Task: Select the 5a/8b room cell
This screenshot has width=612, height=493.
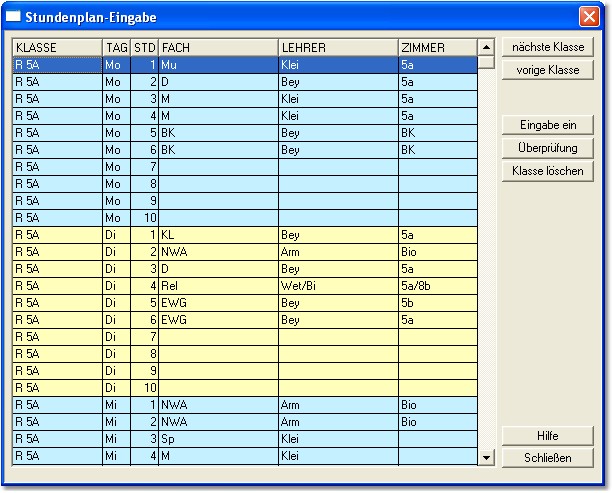Action: tap(436, 285)
